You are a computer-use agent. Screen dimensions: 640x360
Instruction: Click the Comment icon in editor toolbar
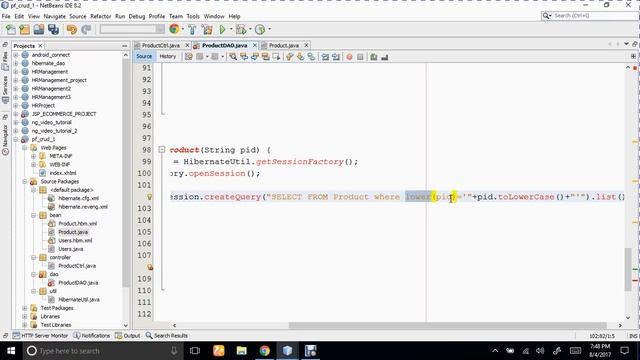click(373, 57)
